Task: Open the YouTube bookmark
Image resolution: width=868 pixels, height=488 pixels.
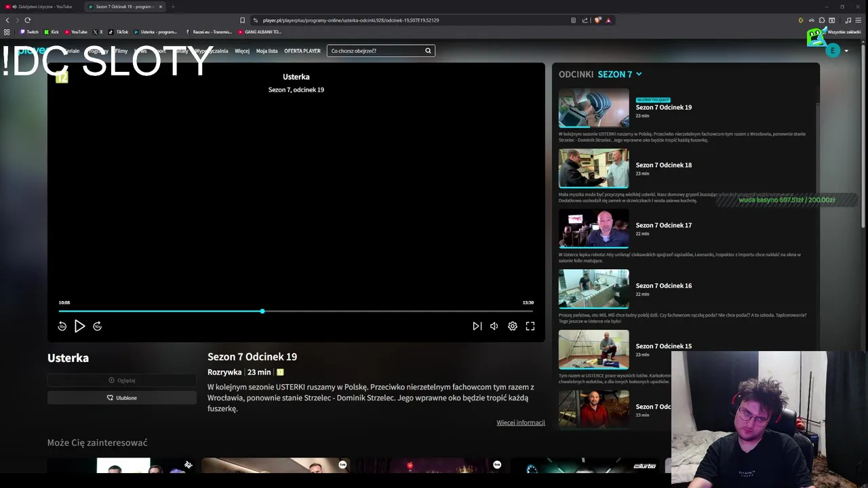Action: pyautogui.click(x=76, y=32)
